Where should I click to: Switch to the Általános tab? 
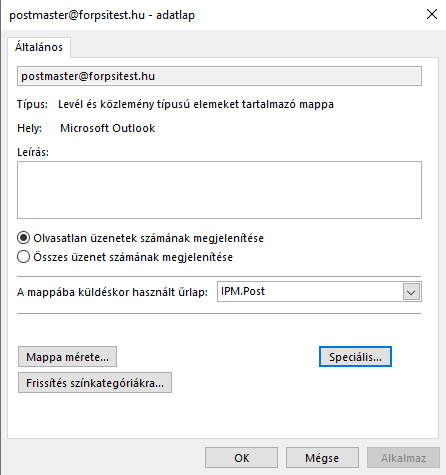pyautogui.click(x=39, y=47)
